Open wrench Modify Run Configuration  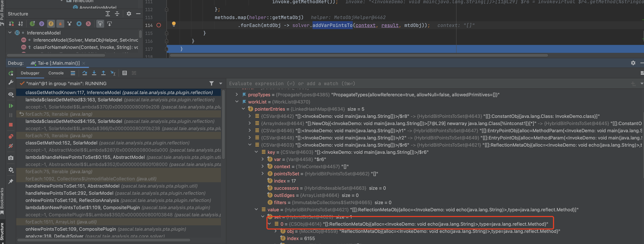point(11,82)
